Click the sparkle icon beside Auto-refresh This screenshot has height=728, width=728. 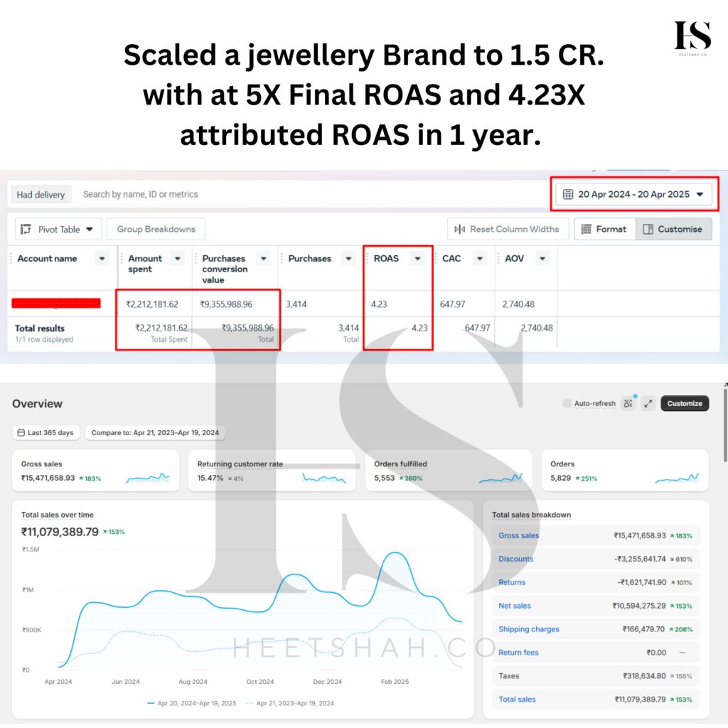pos(628,404)
